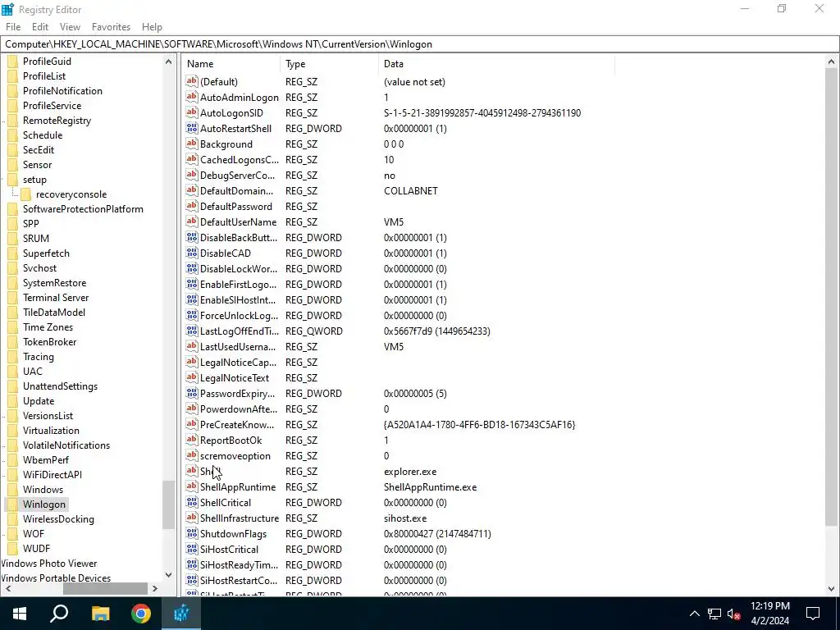The width and height of the screenshot is (840, 630).
Task: Click the LastLogOffEndTi... QWORD value icon
Action: (x=192, y=331)
